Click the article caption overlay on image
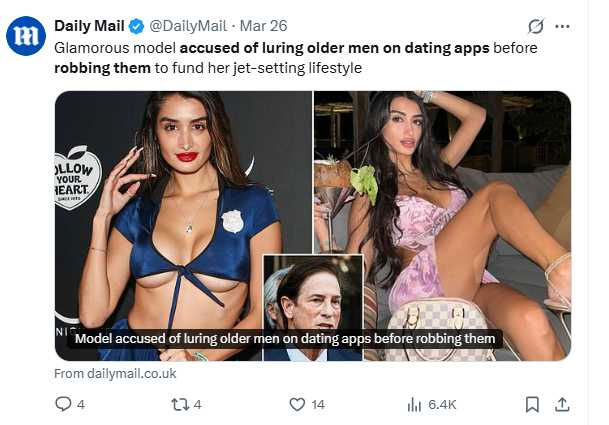Viewport: 609px width, 425px height. 285,339
